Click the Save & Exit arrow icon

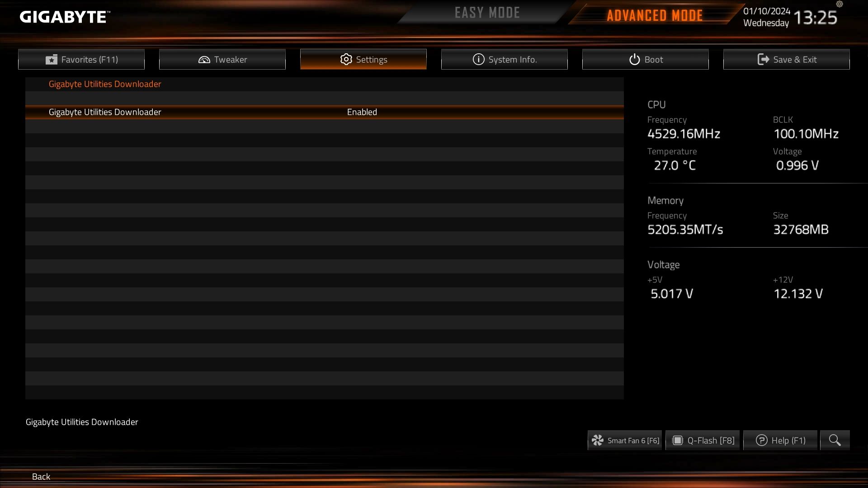[x=763, y=59]
